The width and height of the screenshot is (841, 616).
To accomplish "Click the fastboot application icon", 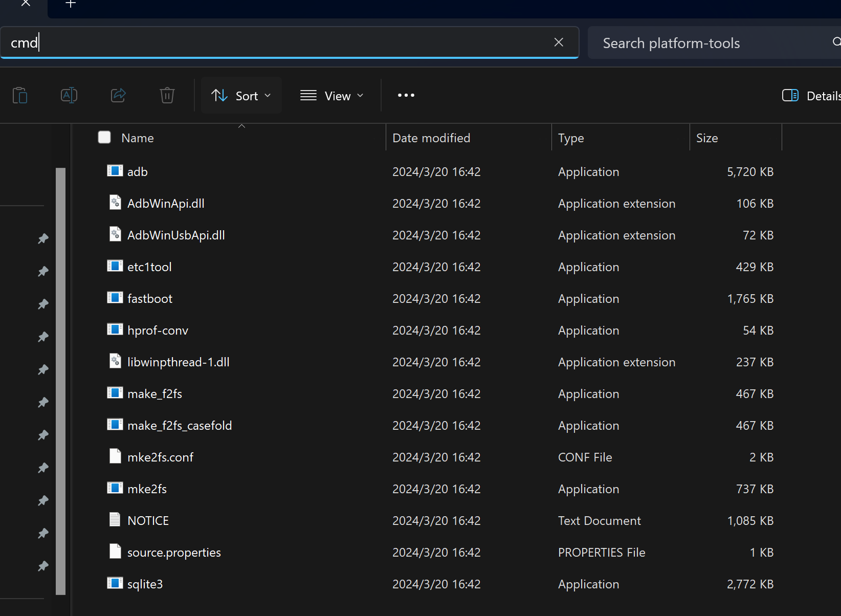I will [x=115, y=298].
